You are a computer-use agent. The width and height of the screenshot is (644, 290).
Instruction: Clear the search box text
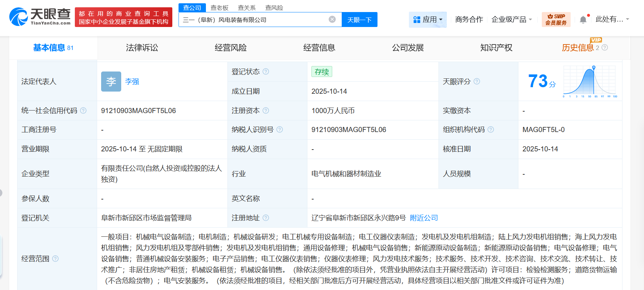[x=332, y=19]
